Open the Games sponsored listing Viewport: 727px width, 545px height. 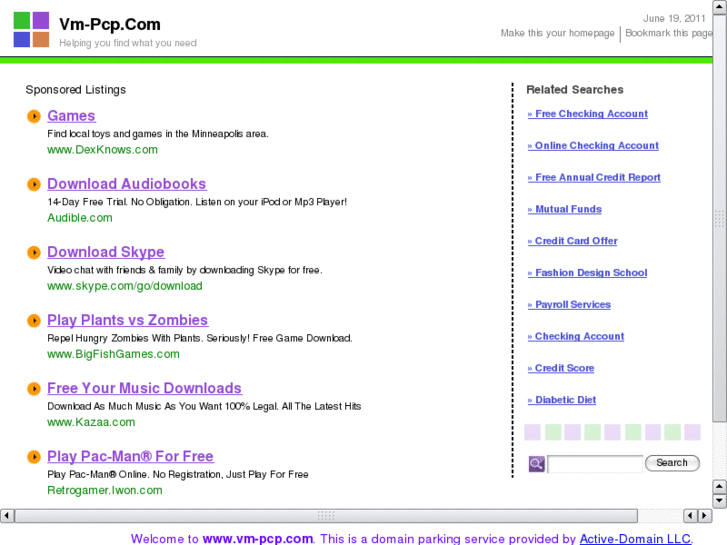pyautogui.click(x=71, y=115)
